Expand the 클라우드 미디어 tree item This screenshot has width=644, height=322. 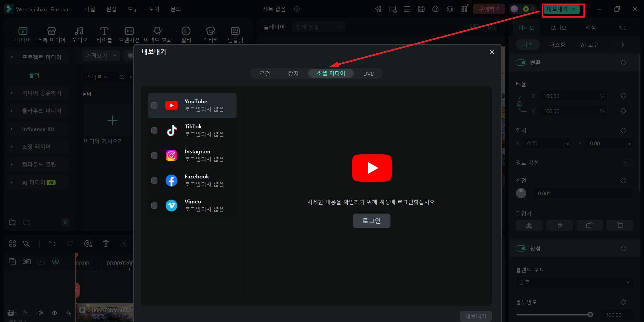pos(12,111)
